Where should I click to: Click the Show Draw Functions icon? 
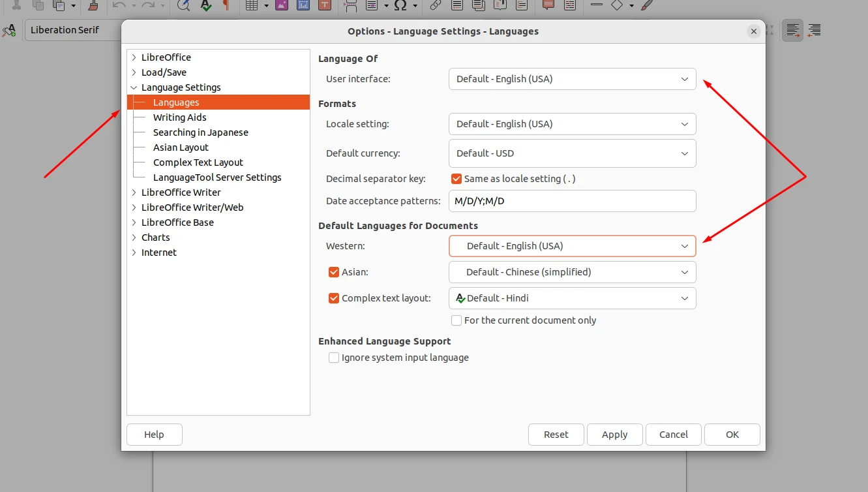(646, 5)
